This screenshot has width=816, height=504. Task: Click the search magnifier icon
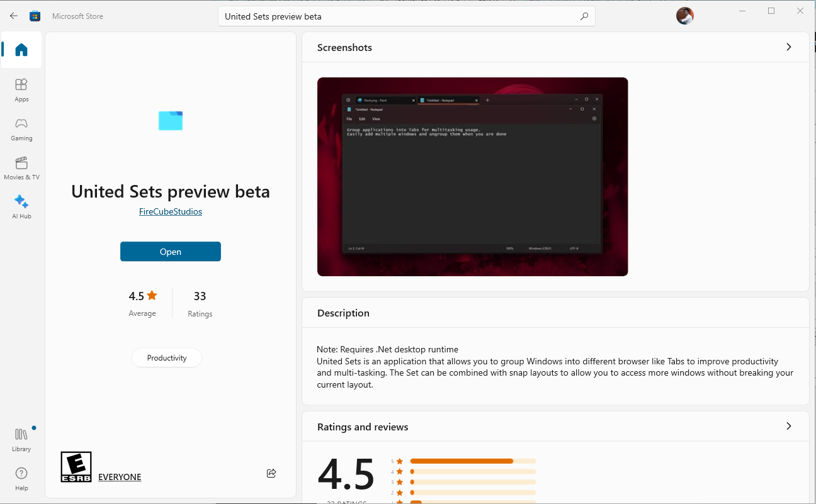tap(584, 16)
